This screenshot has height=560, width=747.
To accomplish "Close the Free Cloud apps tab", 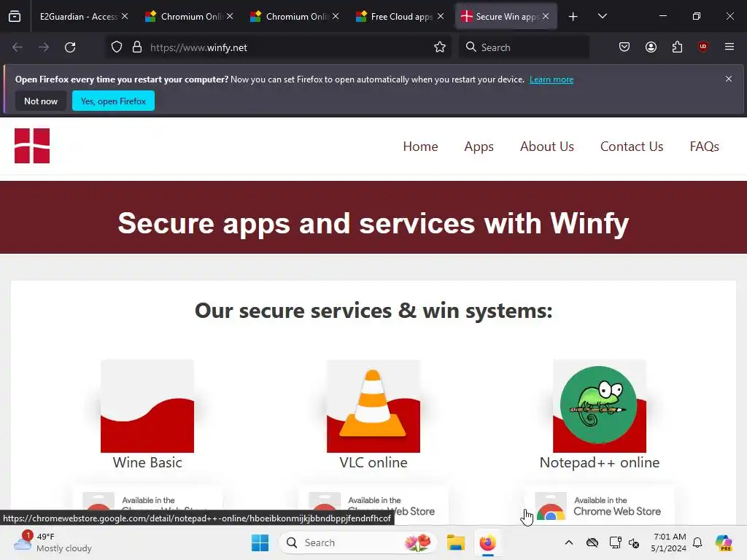I will [441, 17].
